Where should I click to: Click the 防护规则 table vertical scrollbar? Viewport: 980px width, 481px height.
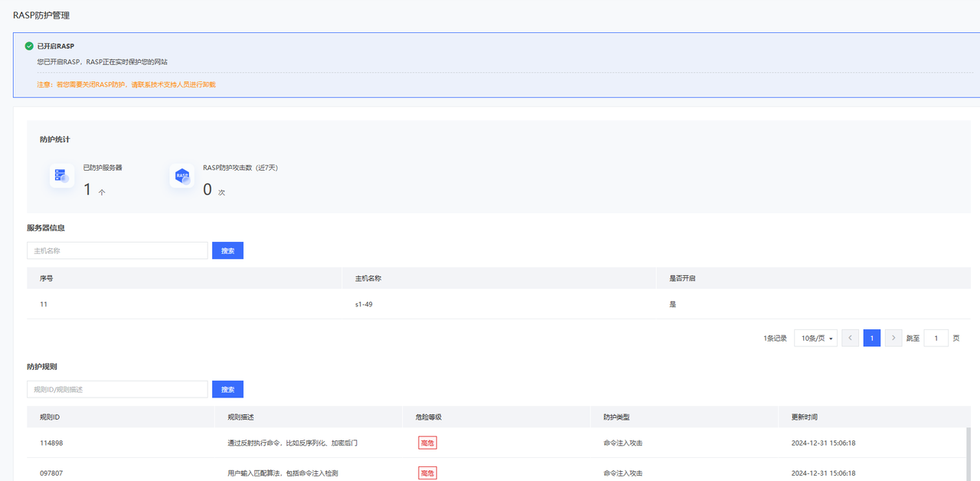click(x=967, y=452)
